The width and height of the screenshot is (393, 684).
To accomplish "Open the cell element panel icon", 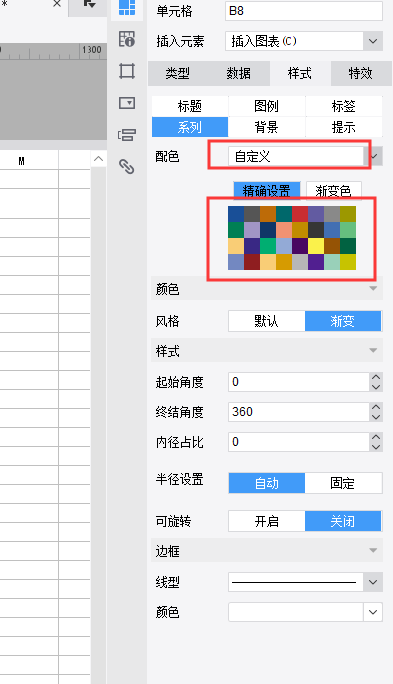I will coord(127,8).
